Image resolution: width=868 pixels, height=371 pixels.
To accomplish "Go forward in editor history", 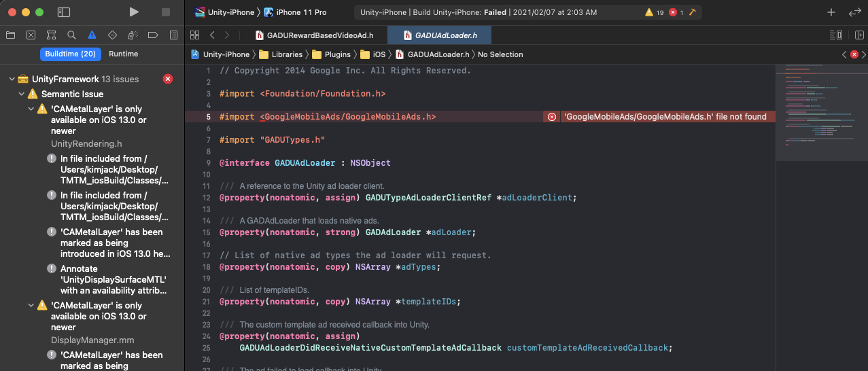I will tap(227, 35).
